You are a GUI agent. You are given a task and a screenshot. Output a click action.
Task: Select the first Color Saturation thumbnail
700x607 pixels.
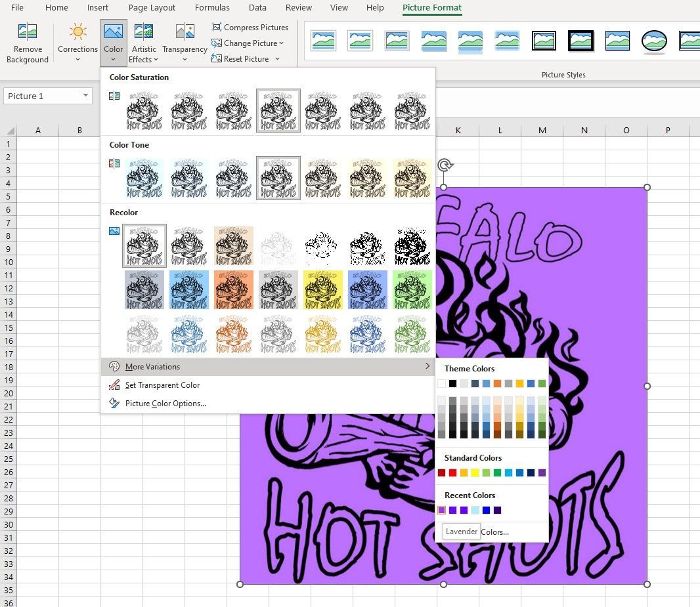pos(144,111)
